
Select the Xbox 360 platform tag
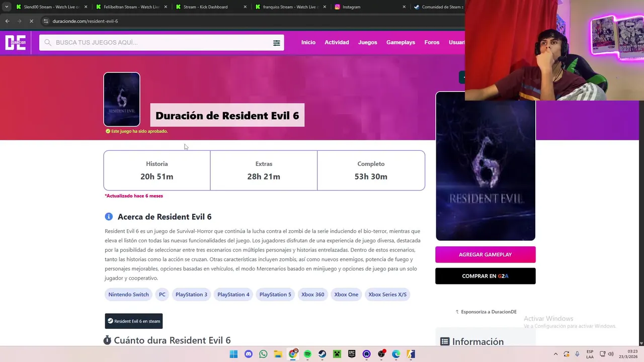click(312, 295)
